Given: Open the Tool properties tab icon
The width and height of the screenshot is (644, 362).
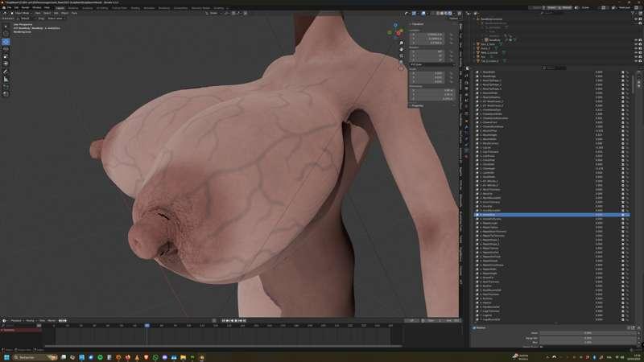Looking at the screenshot, I should pyautogui.click(x=467, y=76).
